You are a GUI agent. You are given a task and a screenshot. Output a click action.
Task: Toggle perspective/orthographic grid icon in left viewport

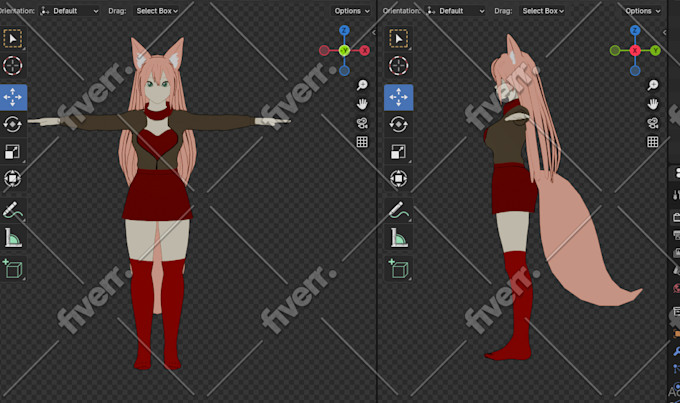(x=362, y=142)
